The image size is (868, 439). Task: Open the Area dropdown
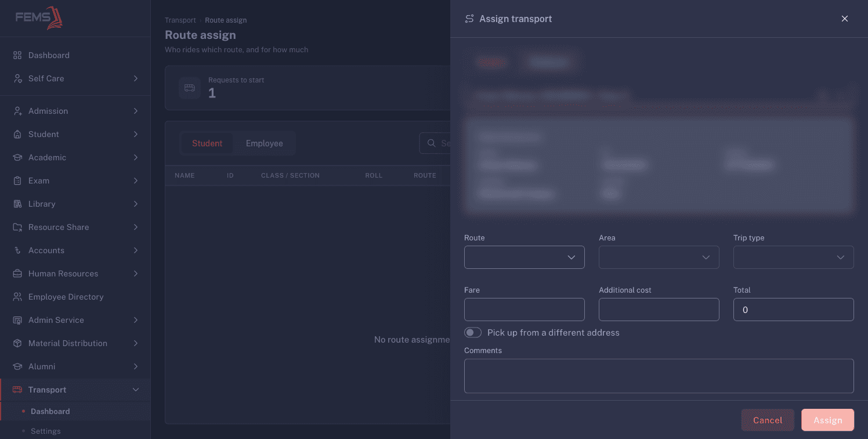(x=659, y=257)
